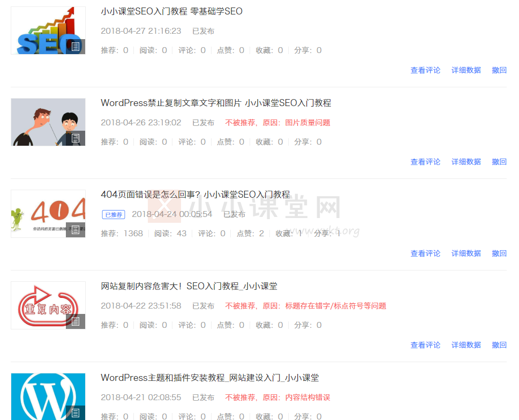Click 详细数据 for the 404页面错误 article
The image size is (519, 420).
click(x=466, y=253)
